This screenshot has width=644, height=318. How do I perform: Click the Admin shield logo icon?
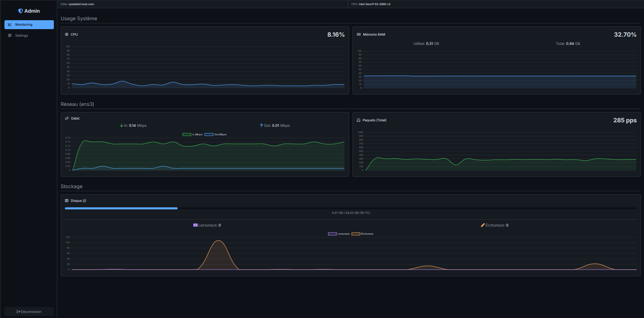(21, 11)
